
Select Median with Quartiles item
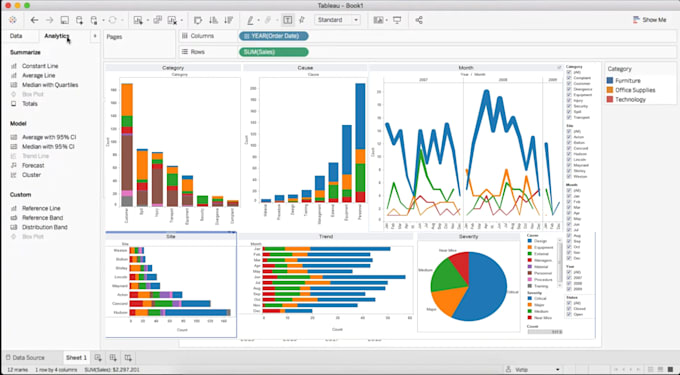point(45,85)
